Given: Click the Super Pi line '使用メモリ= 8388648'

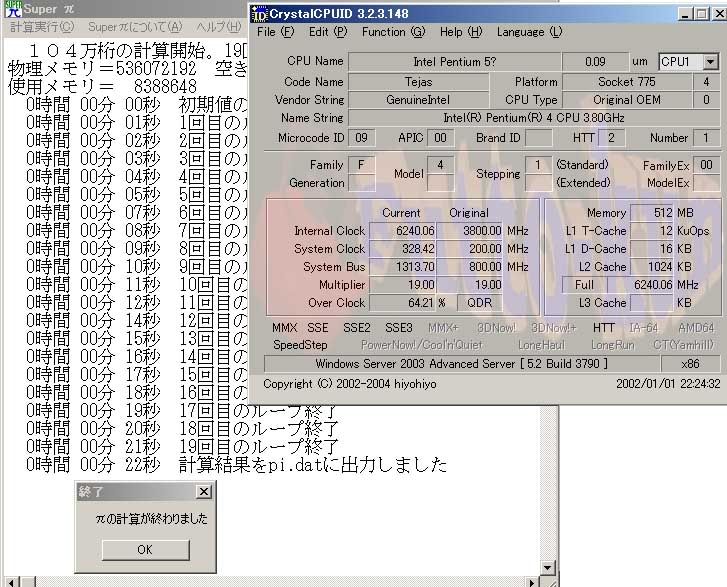Looking at the screenshot, I should pos(102,87).
